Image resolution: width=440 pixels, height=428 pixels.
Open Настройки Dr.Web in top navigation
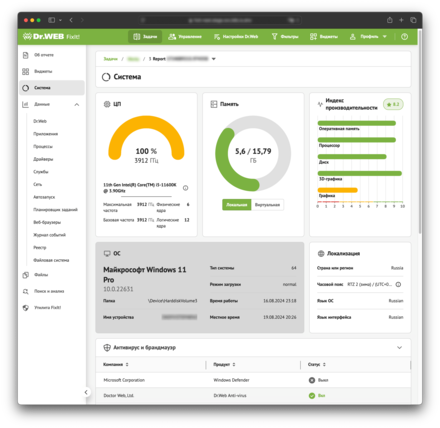click(236, 37)
